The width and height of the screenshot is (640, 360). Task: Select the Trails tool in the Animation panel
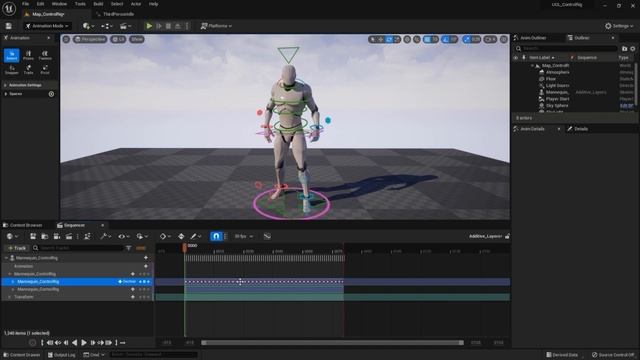(x=28, y=70)
